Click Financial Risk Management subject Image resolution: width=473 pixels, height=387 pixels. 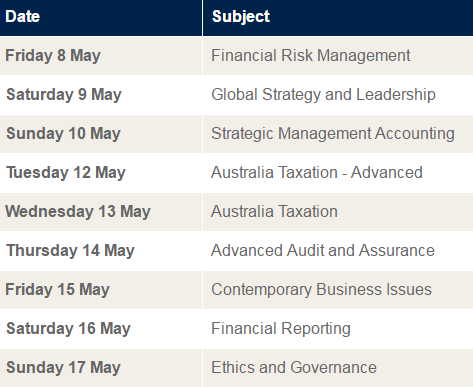(x=311, y=55)
